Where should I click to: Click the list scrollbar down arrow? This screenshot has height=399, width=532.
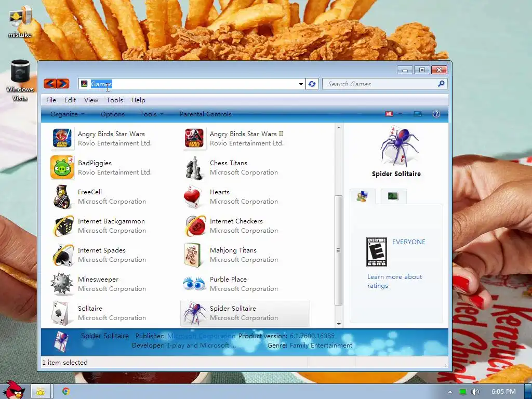pyautogui.click(x=339, y=324)
